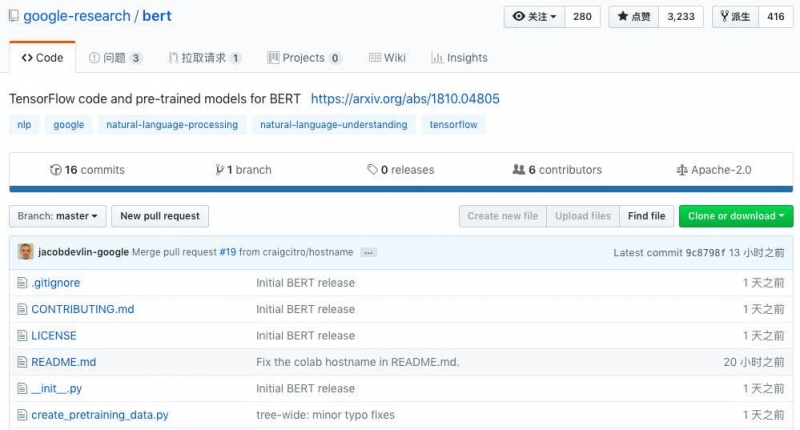Click the Wiki book icon
Image resolution: width=800 pixels, height=430 pixels.
coord(374,58)
